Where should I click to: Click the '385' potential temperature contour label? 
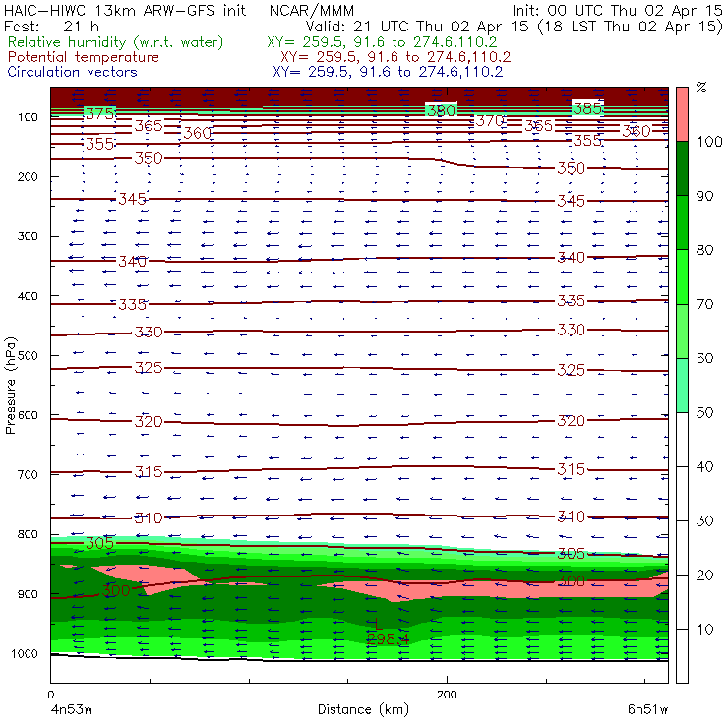coord(587,108)
